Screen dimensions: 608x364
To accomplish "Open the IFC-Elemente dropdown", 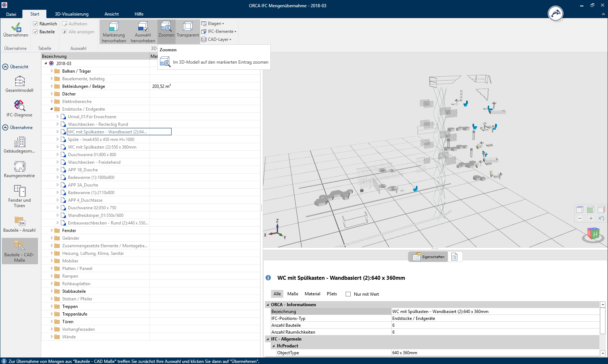I will [219, 31].
